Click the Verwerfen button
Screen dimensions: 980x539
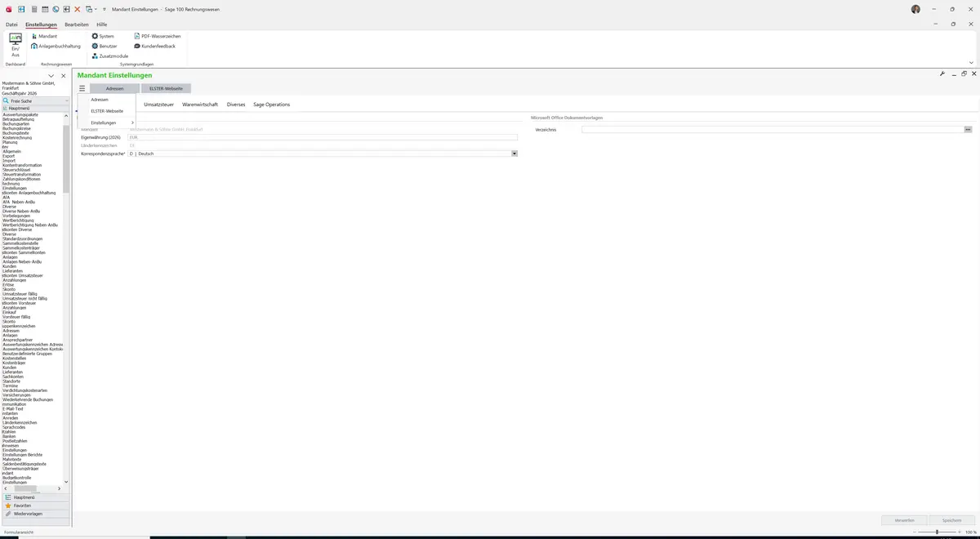[904, 520]
